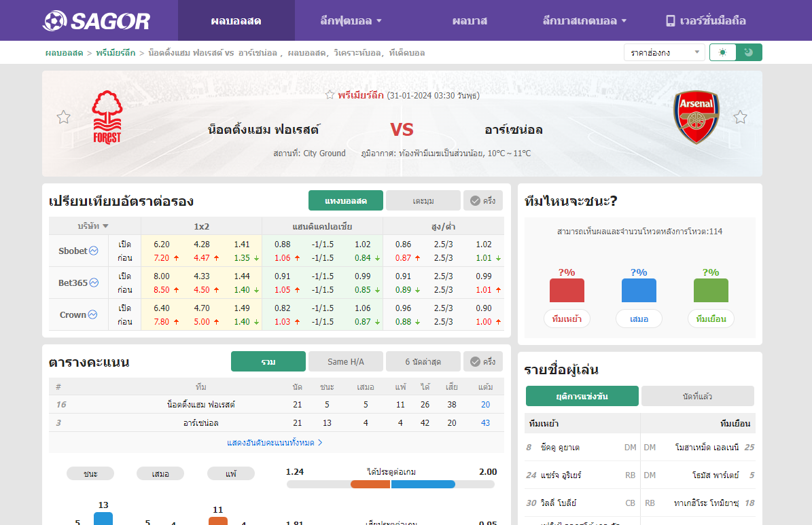Screen dimensions: 812x525
Task: Click player ทาเคฮิโระ โทมิยาซุ in lineup
Action: 707,503
